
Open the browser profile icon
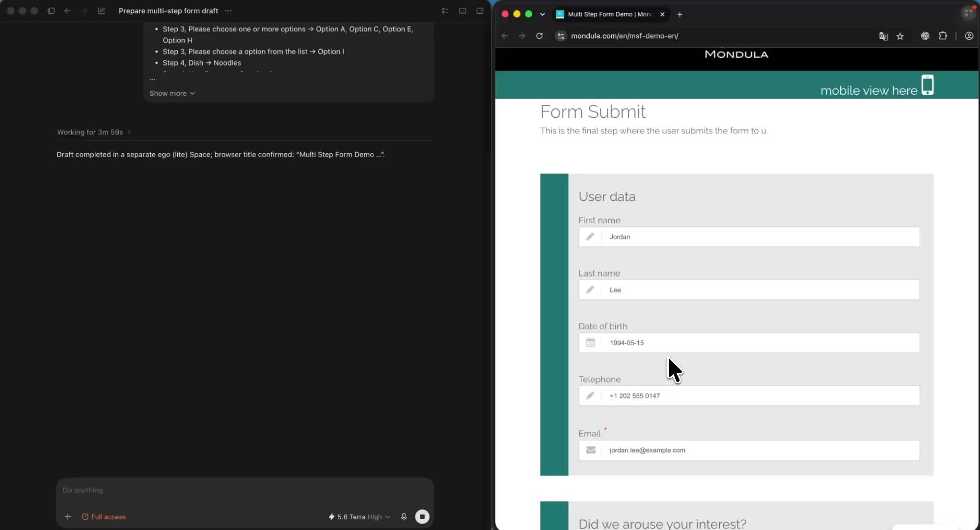tap(969, 36)
